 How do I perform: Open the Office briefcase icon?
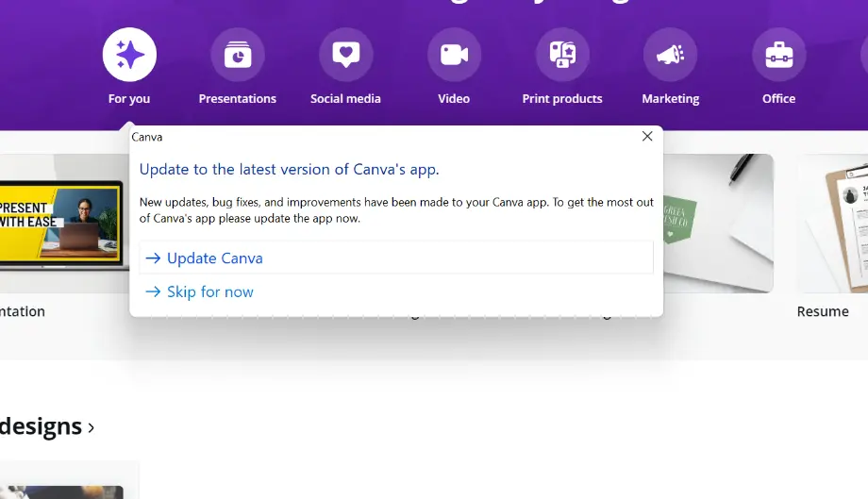pyautogui.click(x=779, y=55)
